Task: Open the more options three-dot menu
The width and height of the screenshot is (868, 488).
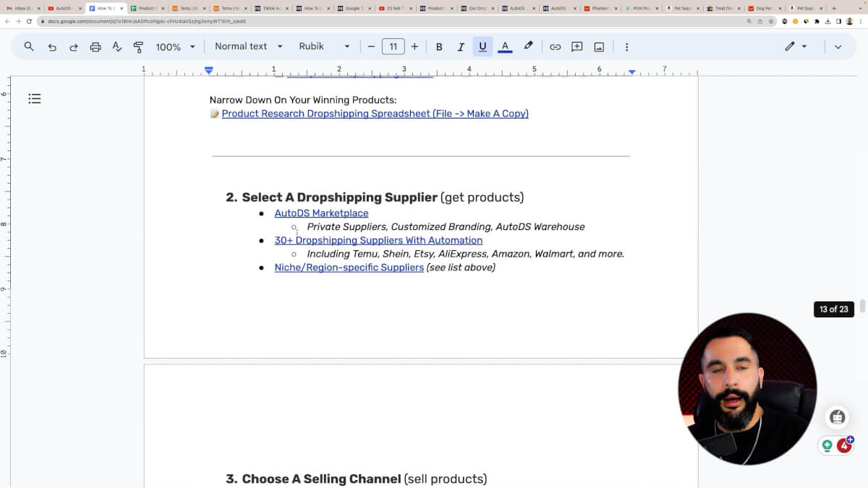Action: click(x=626, y=46)
